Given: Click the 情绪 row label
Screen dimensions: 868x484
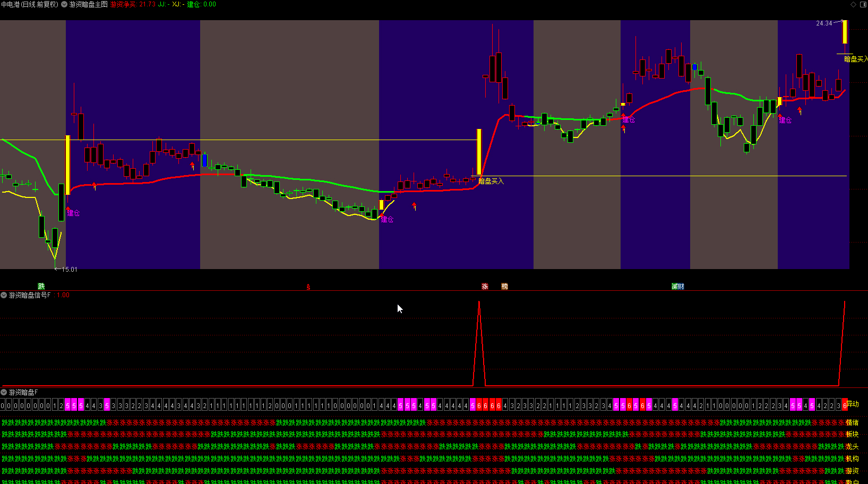Looking at the screenshot, I should (852, 423).
